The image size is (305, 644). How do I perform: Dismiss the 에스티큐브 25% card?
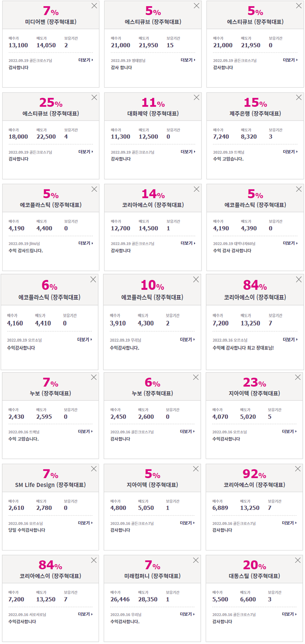pos(94,97)
